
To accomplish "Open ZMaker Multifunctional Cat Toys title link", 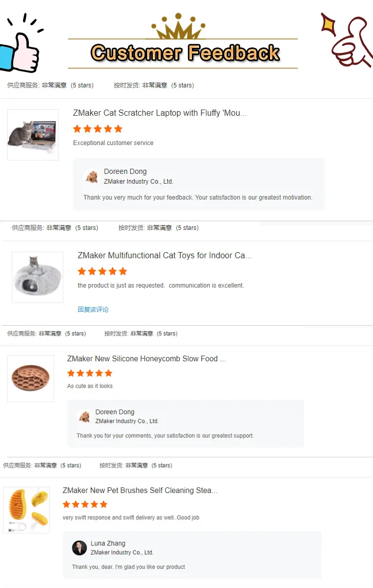I will [x=164, y=256].
